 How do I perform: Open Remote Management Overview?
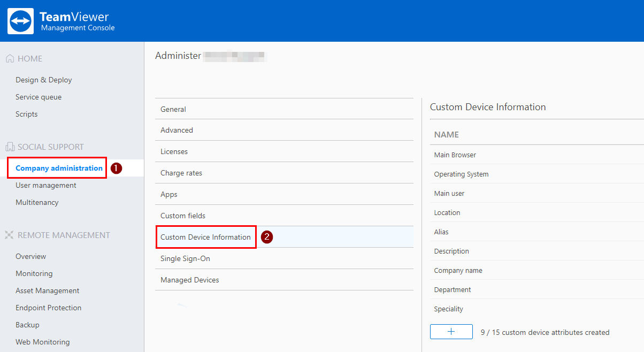[31, 256]
